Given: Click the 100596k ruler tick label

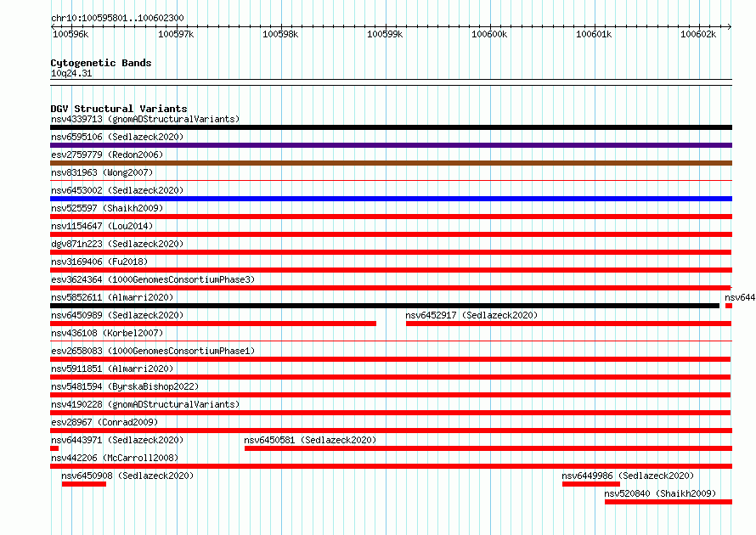Looking at the screenshot, I should click(x=71, y=34).
